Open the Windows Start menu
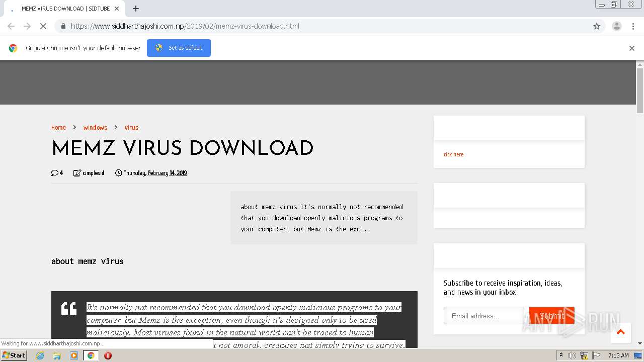This screenshot has height=362, width=644. click(14, 355)
